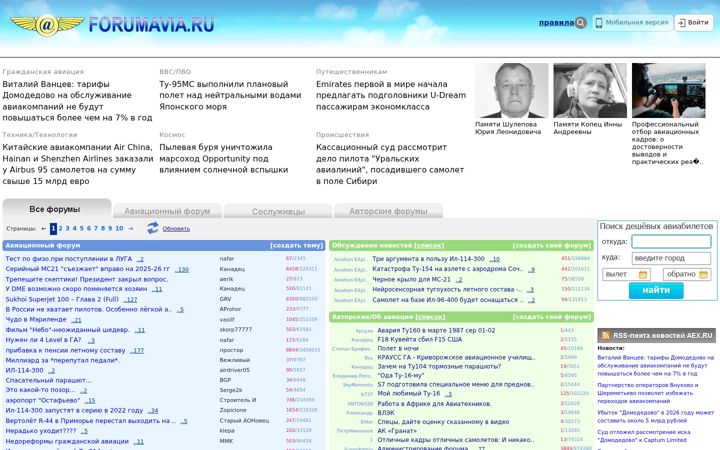
Task: Go to page 10
Action: [x=119, y=228]
